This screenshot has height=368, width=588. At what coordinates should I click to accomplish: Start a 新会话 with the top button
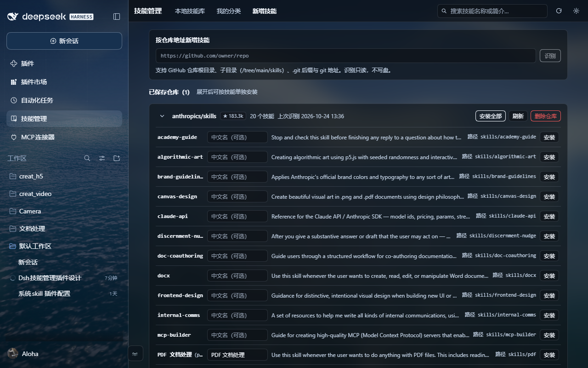coord(64,41)
